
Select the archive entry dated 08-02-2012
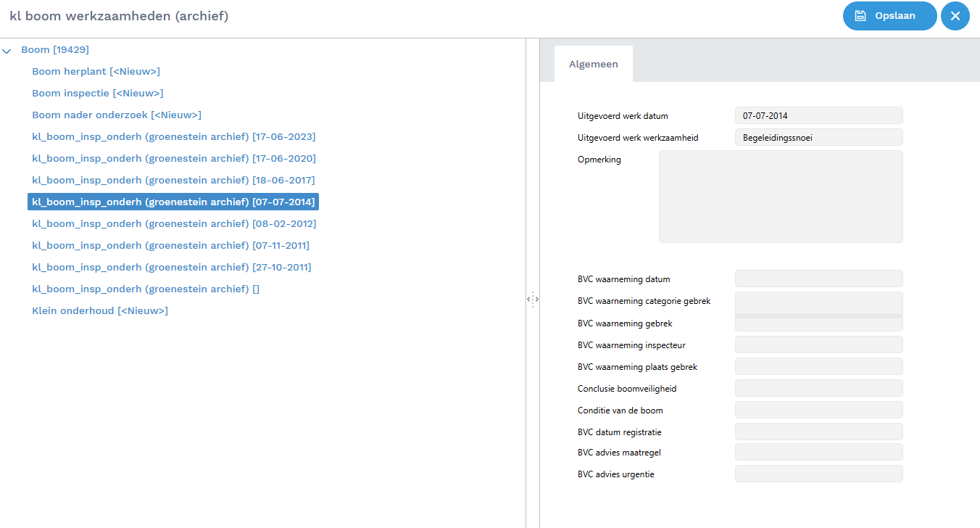[173, 223]
